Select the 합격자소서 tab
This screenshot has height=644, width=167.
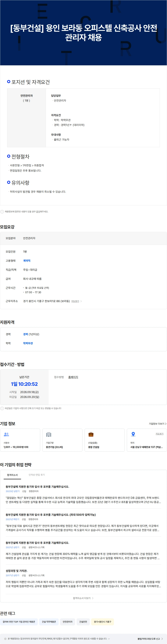pyautogui.click(x=12, y=475)
